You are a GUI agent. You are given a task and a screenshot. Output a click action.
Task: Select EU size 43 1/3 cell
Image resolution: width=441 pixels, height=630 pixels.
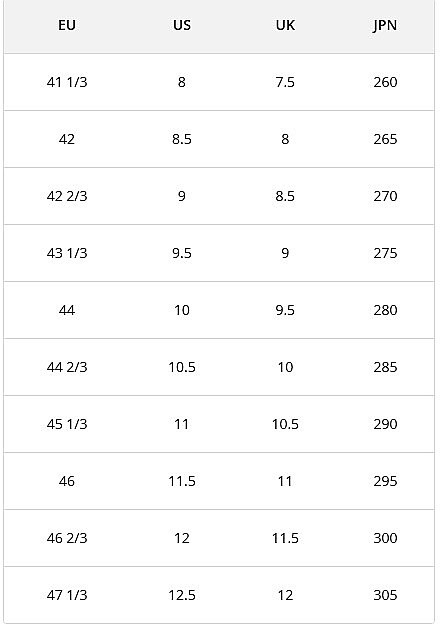coord(67,253)
